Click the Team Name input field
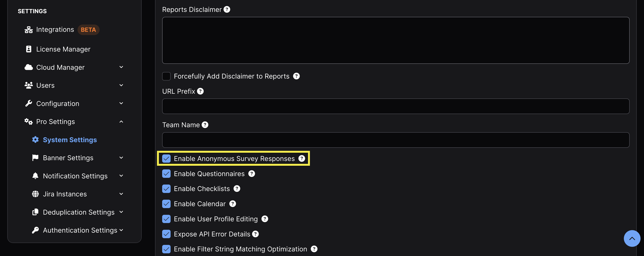 (395, 140)
